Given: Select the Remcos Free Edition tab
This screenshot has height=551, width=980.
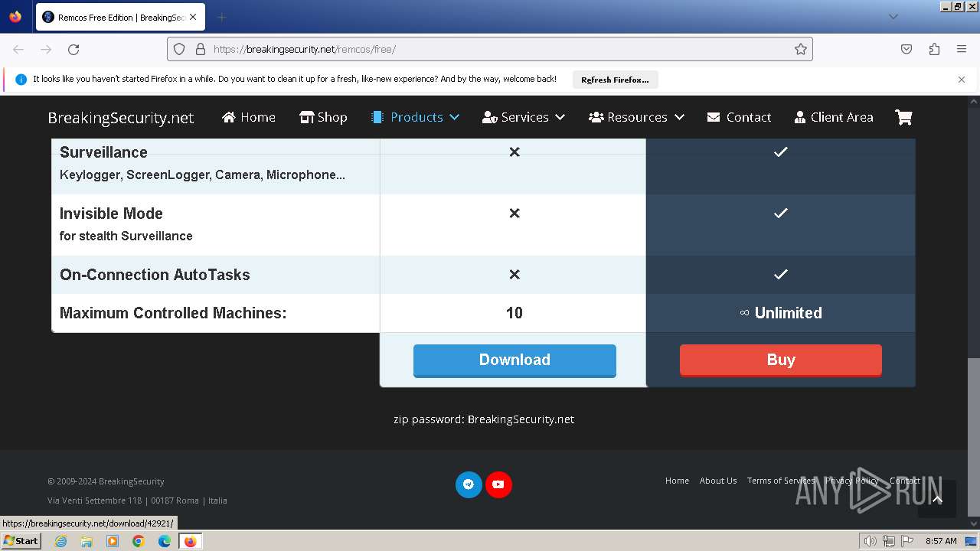Looking at the screenshot, I should click(119, 17).
